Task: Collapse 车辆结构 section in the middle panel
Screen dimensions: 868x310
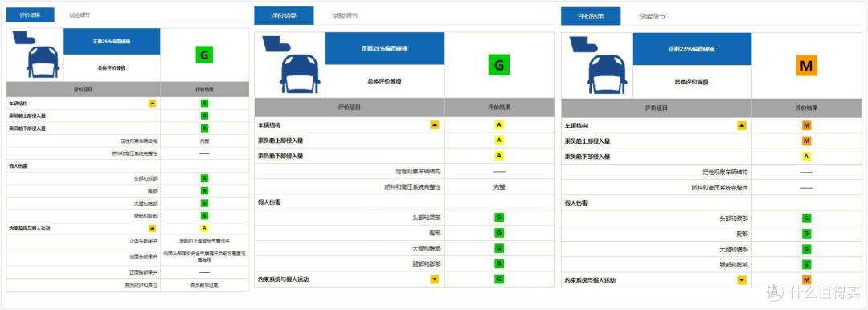Action: click(435, 125)
